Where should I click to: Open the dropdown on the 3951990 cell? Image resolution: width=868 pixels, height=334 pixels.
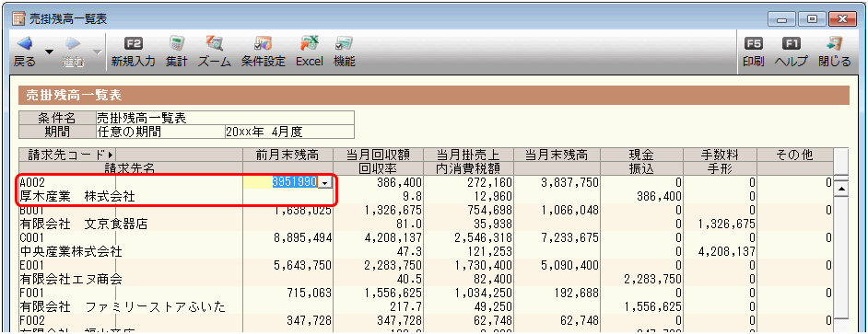[x=325, y=182]
